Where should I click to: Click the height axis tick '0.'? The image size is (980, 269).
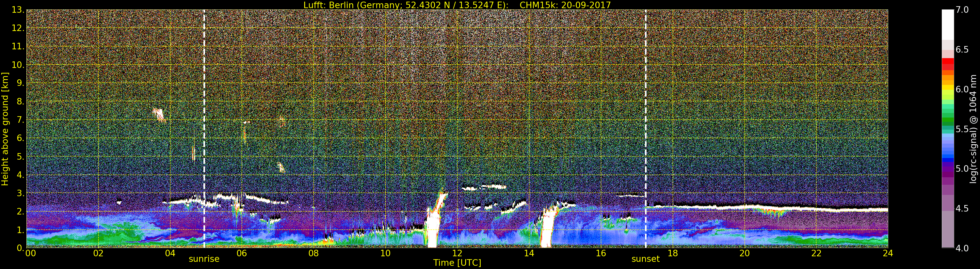pos(20,248)
